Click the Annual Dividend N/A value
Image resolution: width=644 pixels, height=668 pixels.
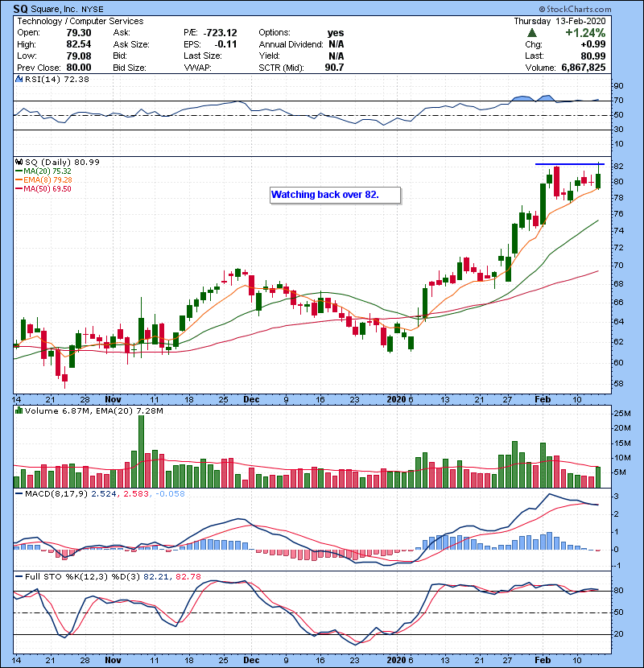pos(336,44)
